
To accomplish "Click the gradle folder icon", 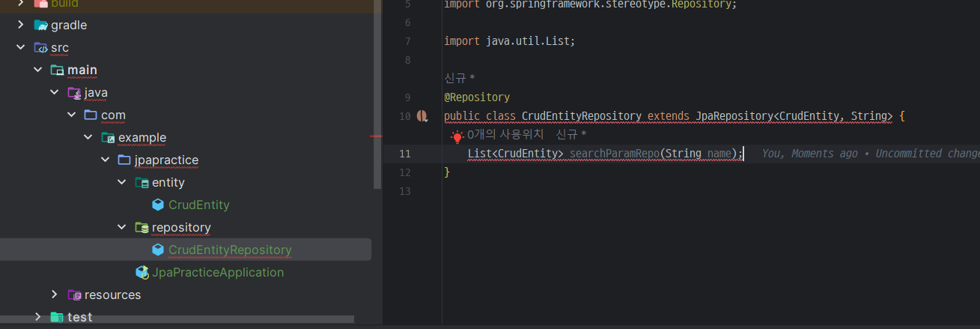I will 40,25.
